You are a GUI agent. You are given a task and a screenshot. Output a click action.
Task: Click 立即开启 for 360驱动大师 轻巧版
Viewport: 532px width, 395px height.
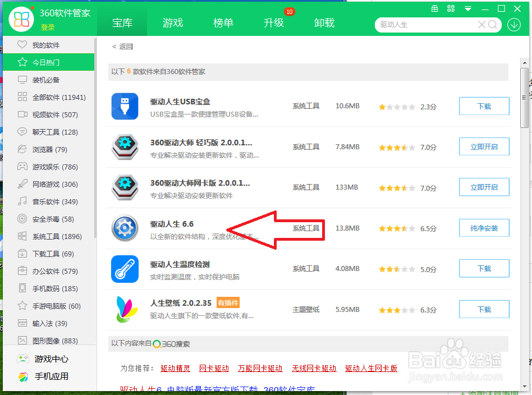point(484,146)
